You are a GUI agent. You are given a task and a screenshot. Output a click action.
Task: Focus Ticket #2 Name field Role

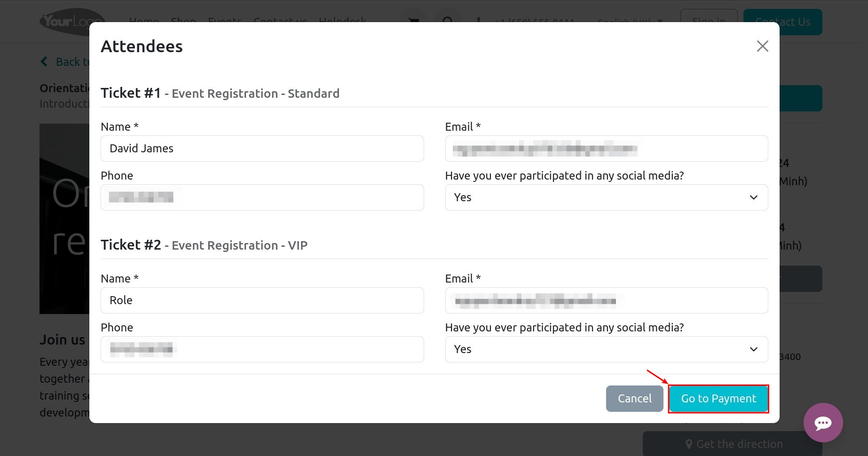tap(262, 300)
